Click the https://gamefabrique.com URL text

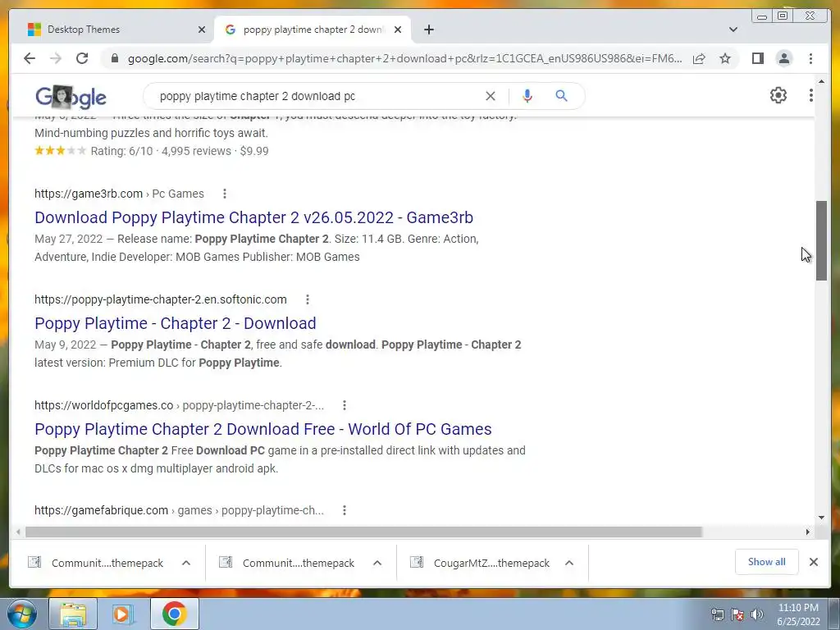(x=101, y=510)
